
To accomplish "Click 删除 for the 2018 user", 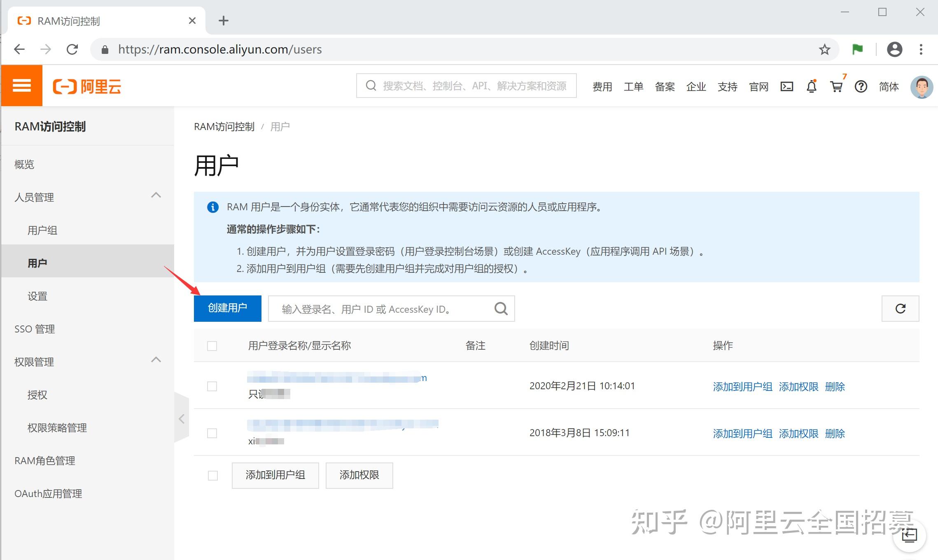I will [835, 434].
